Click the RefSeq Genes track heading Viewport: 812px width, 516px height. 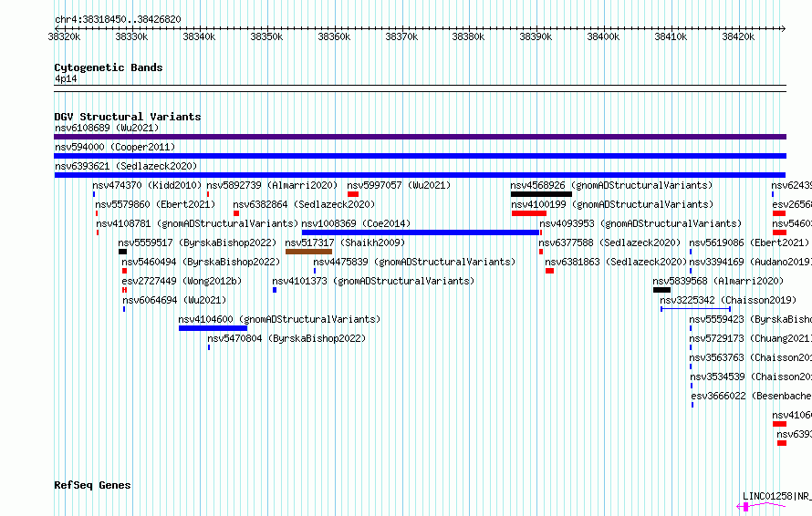(x=92, y=485)
